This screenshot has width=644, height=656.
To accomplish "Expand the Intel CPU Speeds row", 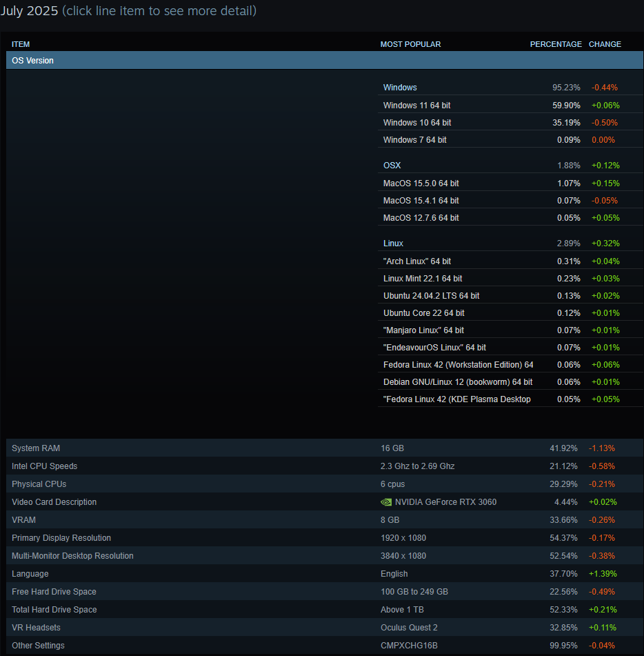I will (x=325, y=466).
